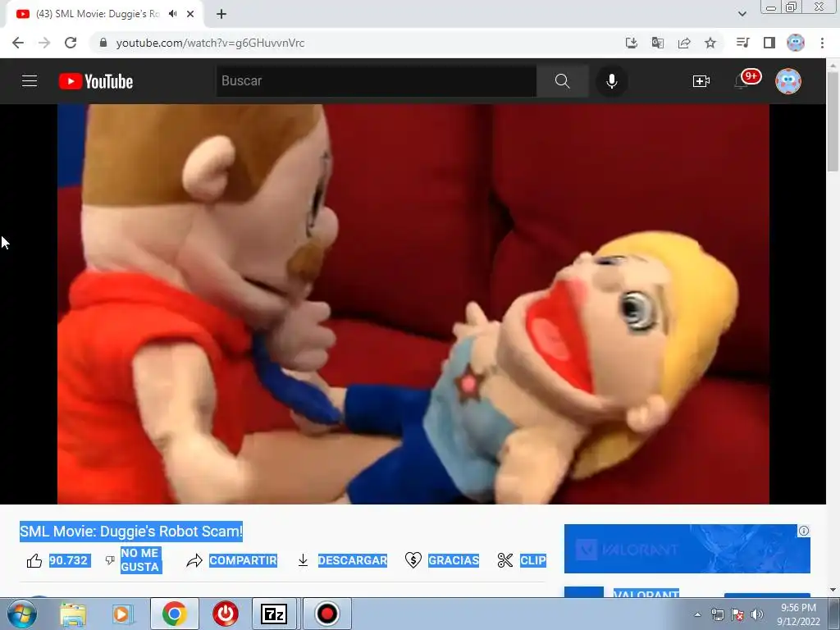Click the page vertical scrollbar thumb
Image resolution: width=840 pixels, height=630 pixels.
click(x=833, y=122)
